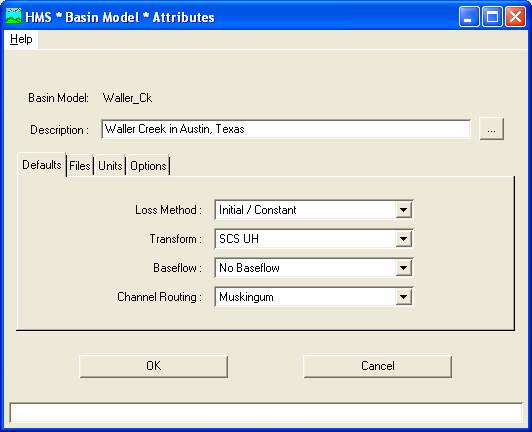Select the Defaults tab
The width and height of the screenshot is (532, 432).
tap(42, 165)
